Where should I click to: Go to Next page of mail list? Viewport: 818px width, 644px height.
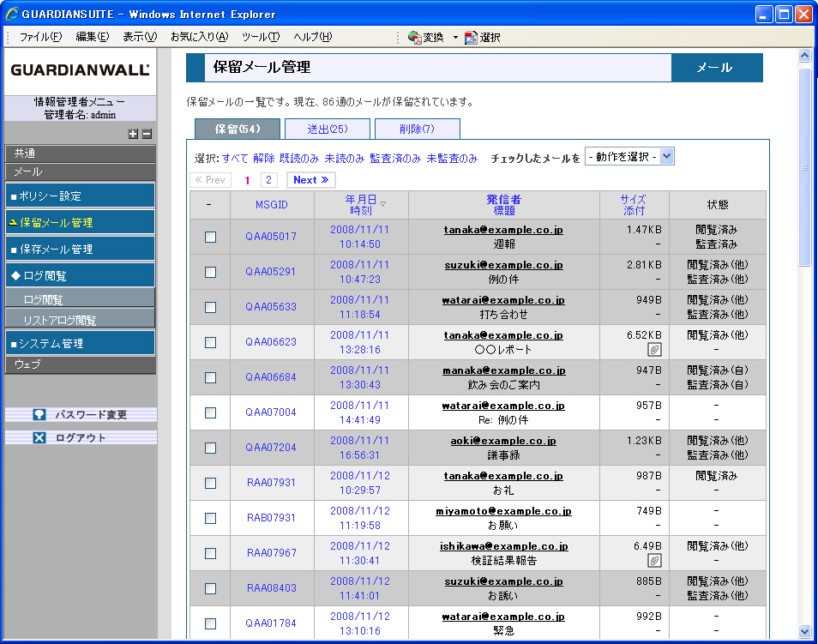(310, 180)
